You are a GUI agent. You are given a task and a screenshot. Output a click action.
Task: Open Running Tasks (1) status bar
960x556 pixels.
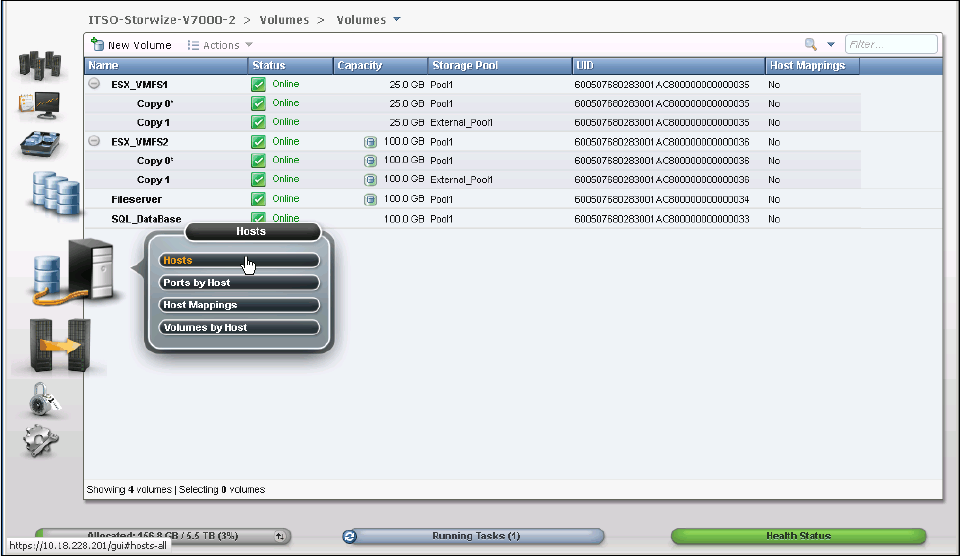474,536
